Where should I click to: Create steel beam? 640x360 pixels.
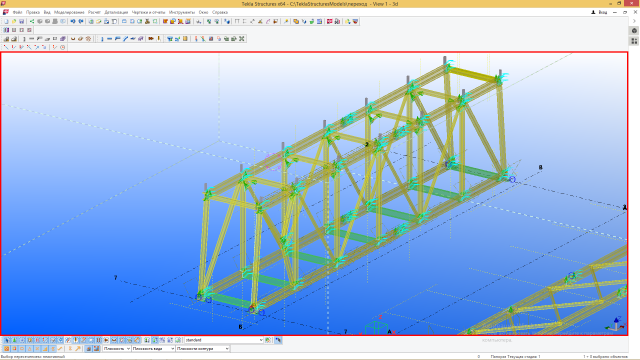tap(109, 39)
